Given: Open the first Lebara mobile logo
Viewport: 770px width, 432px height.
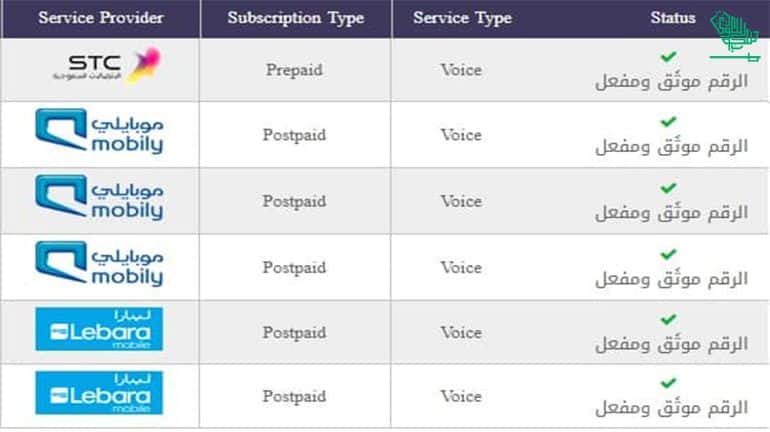Looking at the screenshot, I should (99, 329).
